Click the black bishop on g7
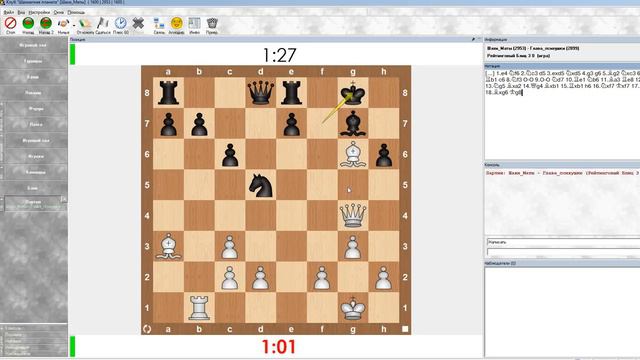Image resolution: width=640 pixels, height=360 pixels. point(353,123)
